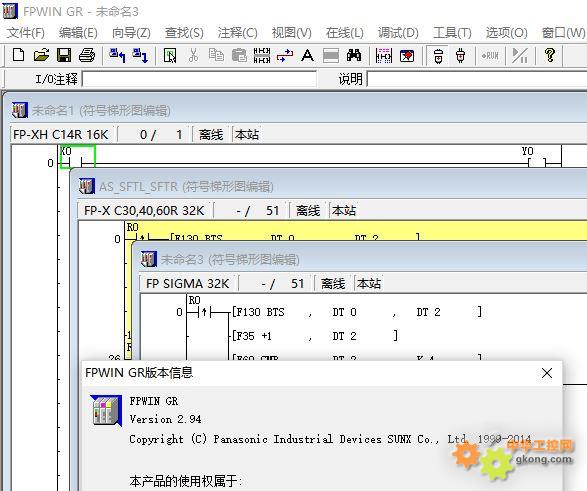The height and width of the screenshot is (491, 587).
Task: Open the 文件(F) menu
Action: point(25,33)
